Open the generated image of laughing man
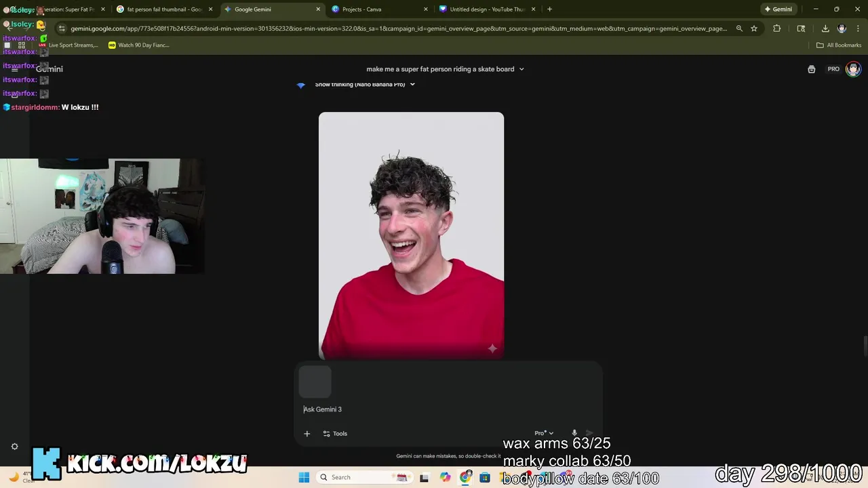The width and height of the screenshot is (868, 488). [x=411, y=236]
